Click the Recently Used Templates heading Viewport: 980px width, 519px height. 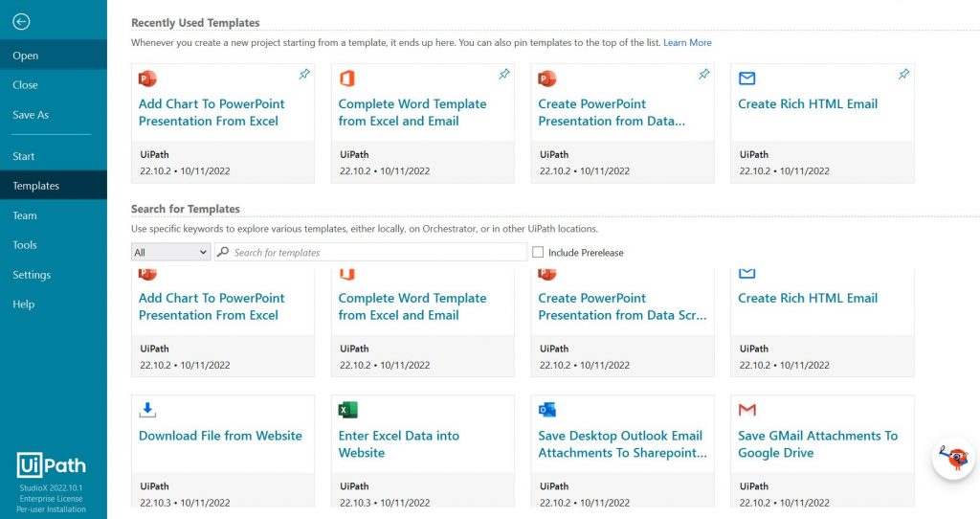point(195,23)
